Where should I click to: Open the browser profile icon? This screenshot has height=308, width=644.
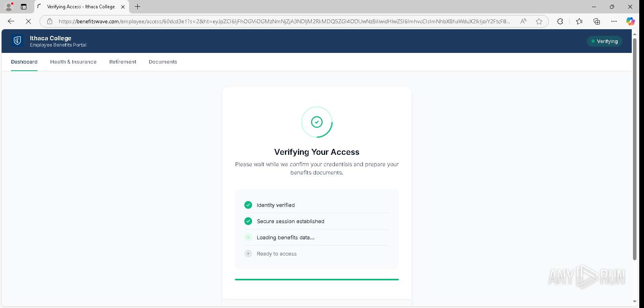coord(9,7)
